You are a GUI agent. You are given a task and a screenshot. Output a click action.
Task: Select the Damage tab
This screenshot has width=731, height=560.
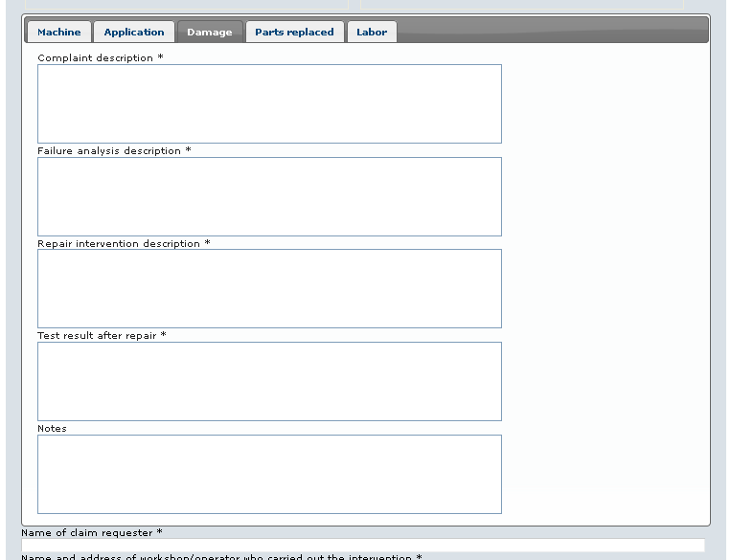(210, 33)
